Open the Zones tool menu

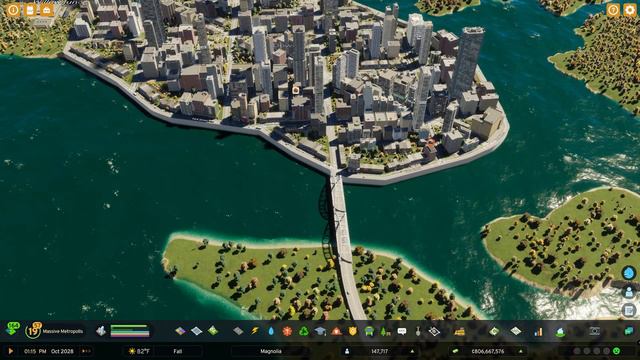click(180, 331)
